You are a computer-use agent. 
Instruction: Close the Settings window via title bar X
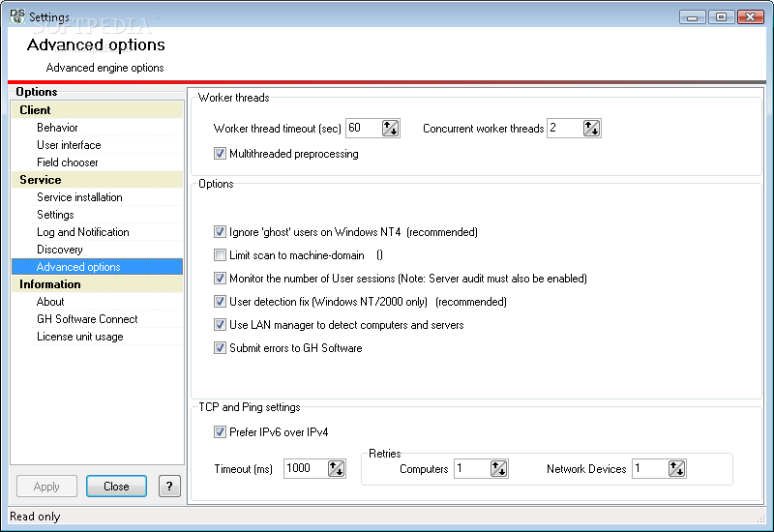(751, 17)
